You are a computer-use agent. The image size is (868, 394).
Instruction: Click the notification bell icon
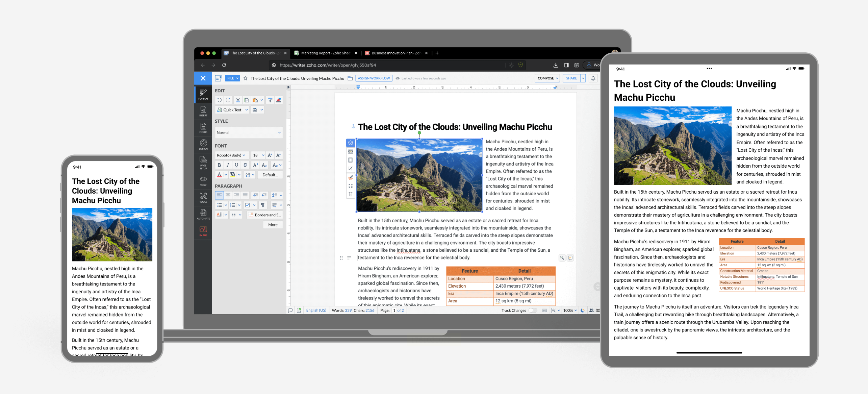pyautogui.click(x=593, y=78)
